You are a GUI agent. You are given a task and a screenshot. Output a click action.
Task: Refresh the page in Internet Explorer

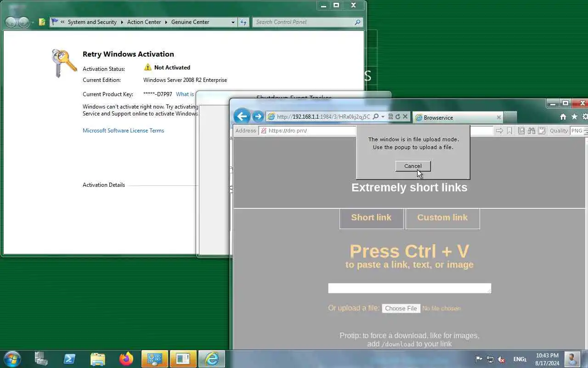398,117
